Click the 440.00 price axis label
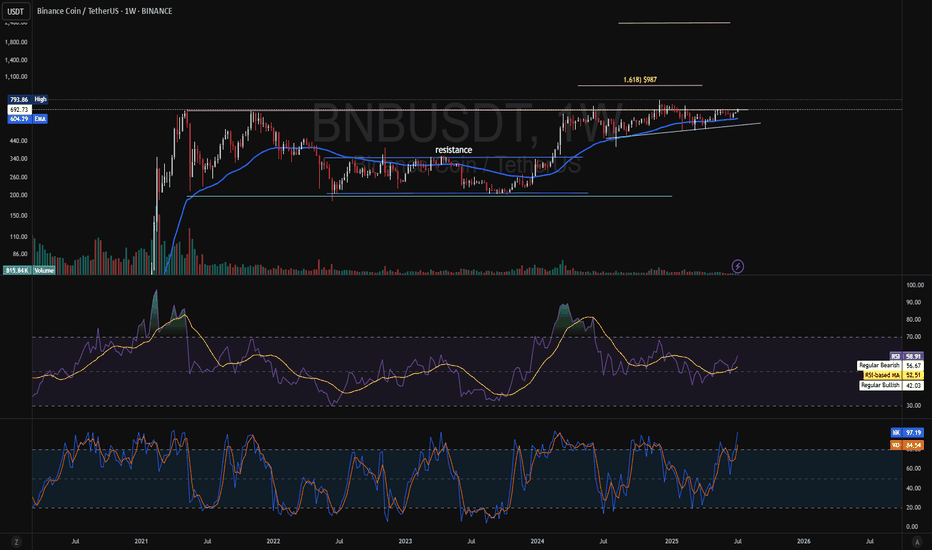Screen dimensions: 932x550 point(18,141)
